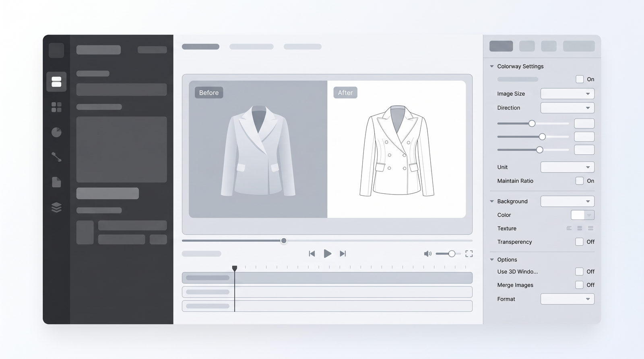Click the light button in left panel
The height and width of the screenshot is (359, 644).
107,193
